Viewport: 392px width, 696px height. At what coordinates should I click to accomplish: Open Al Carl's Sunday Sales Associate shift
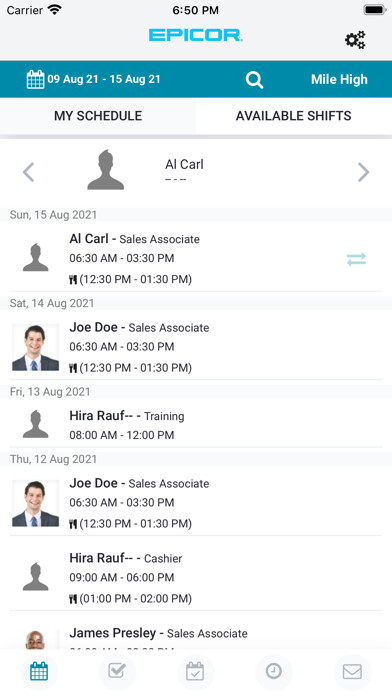pyautogui.click(x=196, y=259)
